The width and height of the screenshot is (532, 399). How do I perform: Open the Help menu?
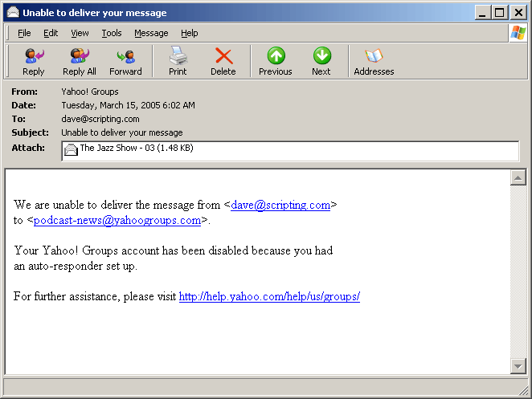coord(190,33)
